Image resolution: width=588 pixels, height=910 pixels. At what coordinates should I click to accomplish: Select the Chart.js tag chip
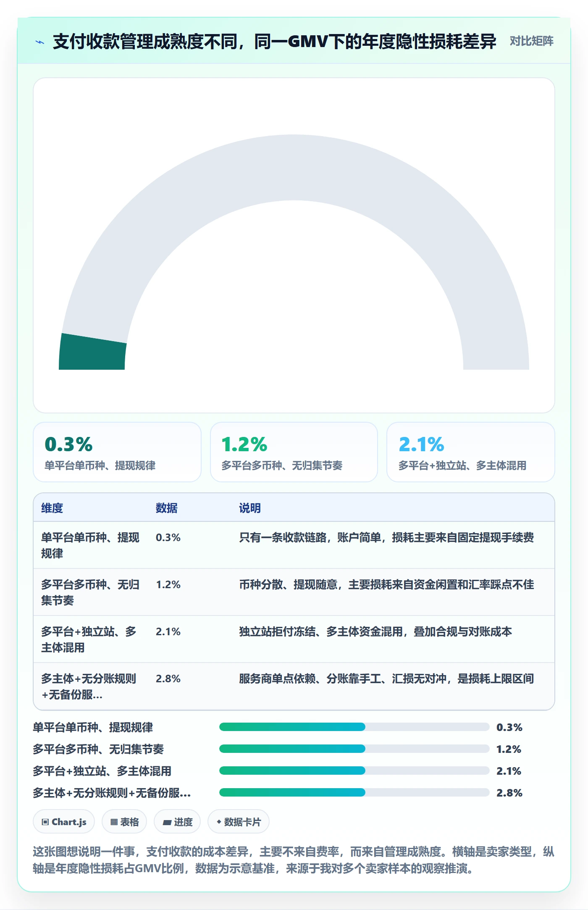pyautogui.click(x=64, y=821)
